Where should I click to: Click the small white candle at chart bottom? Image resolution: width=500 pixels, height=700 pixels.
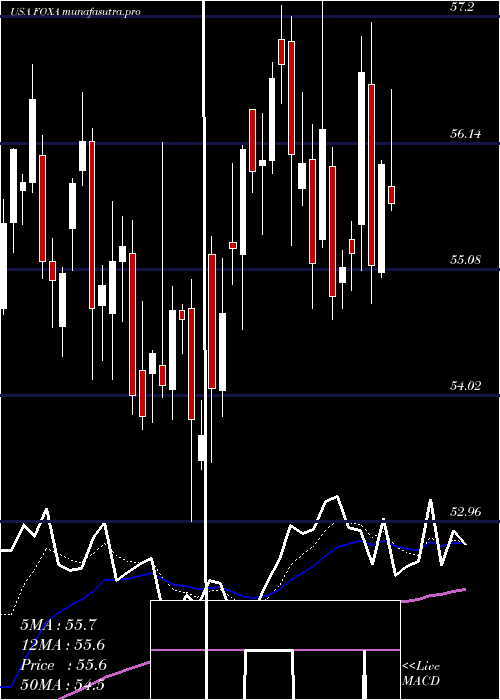(202, 448)
